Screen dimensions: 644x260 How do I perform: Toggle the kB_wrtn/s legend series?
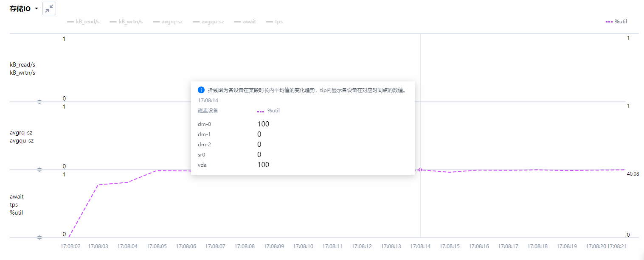tap(126, 22)
